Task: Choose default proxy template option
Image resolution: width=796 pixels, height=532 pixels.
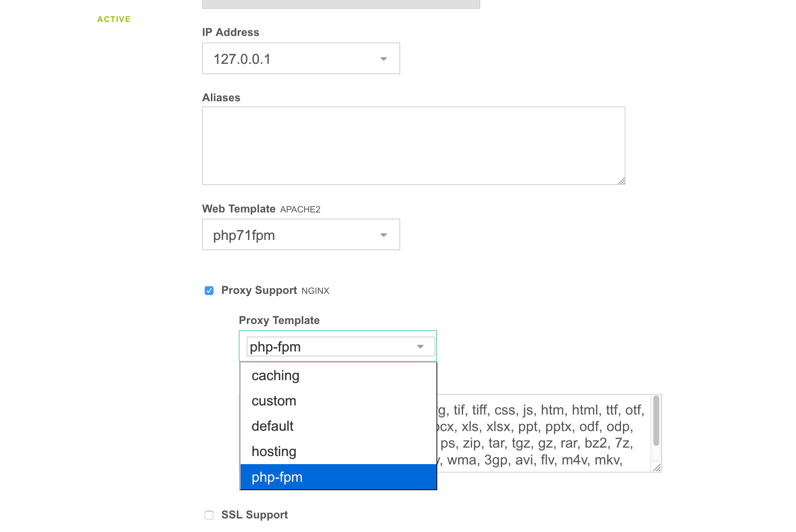Action: [272, 426]
